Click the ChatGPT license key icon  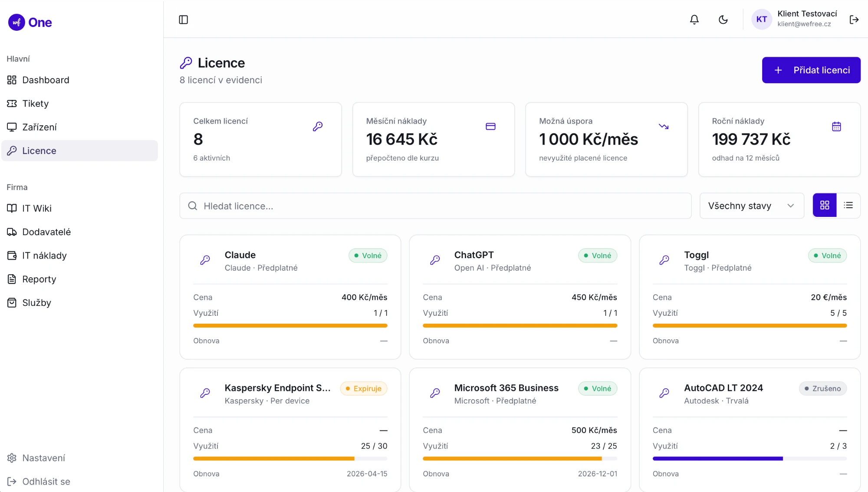point(435,260)
